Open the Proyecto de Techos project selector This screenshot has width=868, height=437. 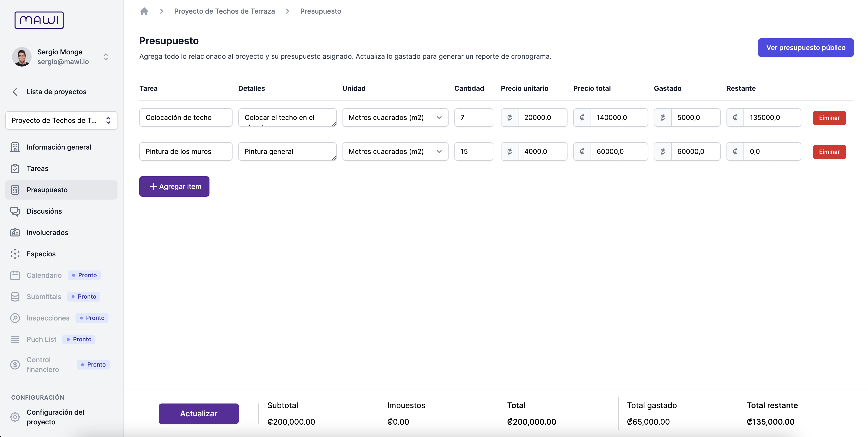(x=61, y=120)
